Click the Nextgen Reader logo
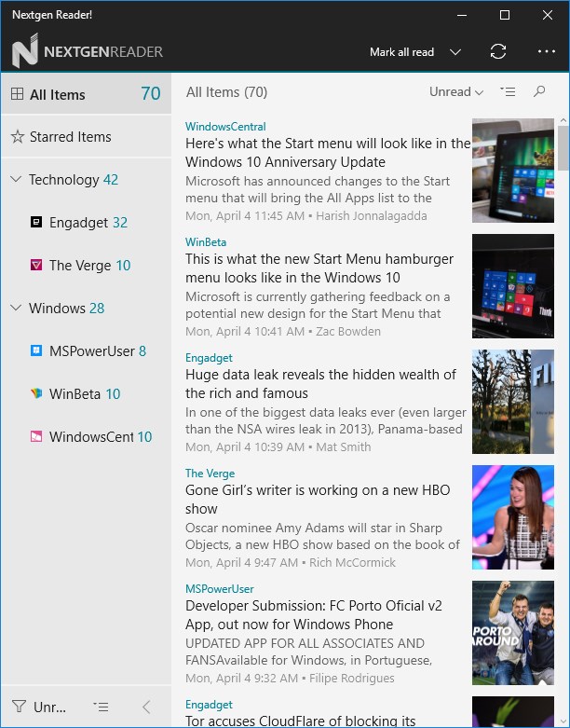This screenshot has width=570, height=728. [x=88, y=50]
